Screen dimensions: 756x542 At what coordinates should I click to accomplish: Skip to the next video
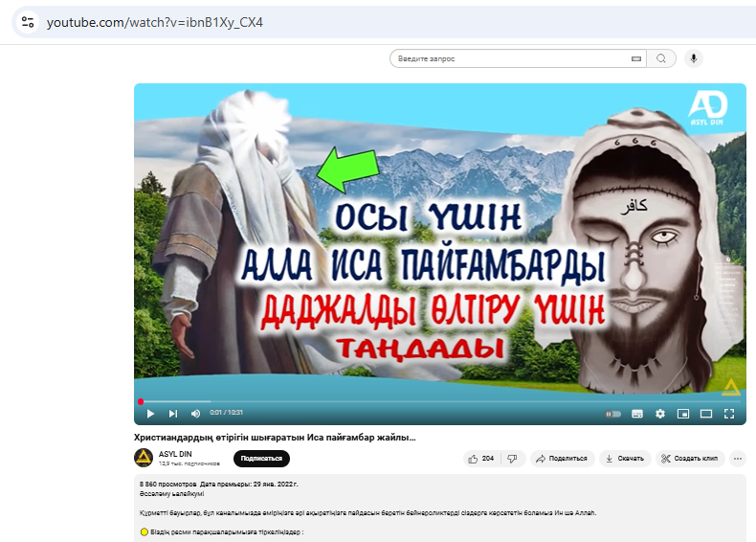click(173, 414)
